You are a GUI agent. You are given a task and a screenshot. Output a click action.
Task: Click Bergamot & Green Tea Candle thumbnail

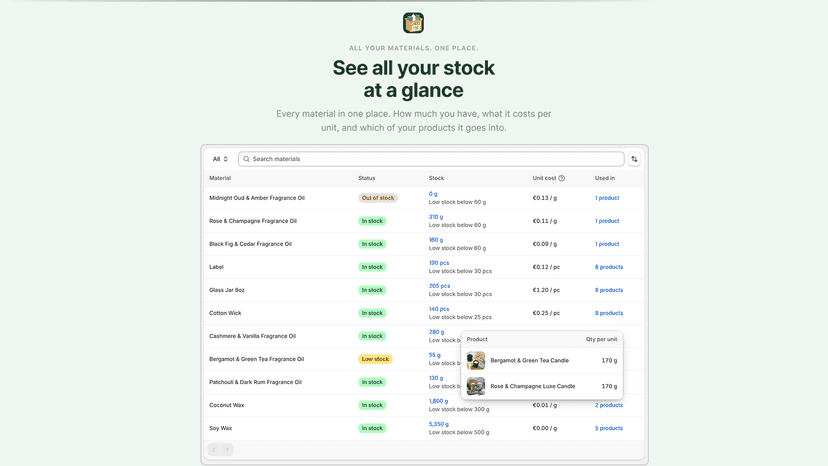click(476, 361)
